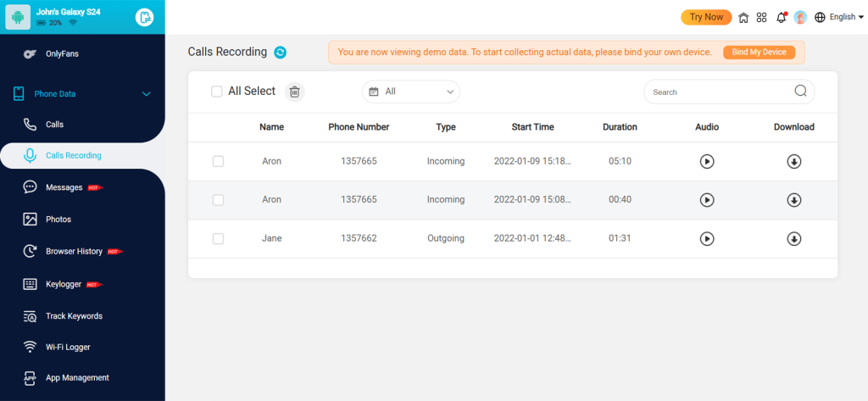Click the refresh icon beside Calls Recording
Viewport: 868px width, 401px height.
[281, 53]
